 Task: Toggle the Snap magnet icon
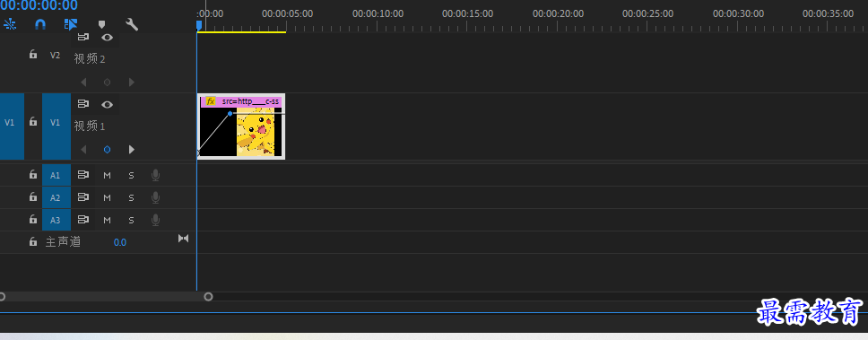pyautogui.click(x=40, y=24)
